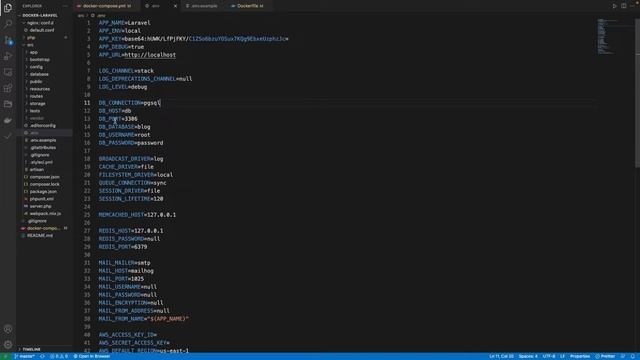Open the Extensions view icon

pyautogui.click(x=8, y=88)
